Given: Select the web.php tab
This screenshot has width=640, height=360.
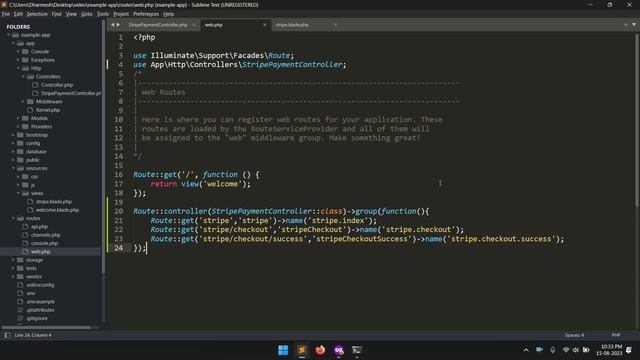Looking at the screenshot, I should point(214,25).
